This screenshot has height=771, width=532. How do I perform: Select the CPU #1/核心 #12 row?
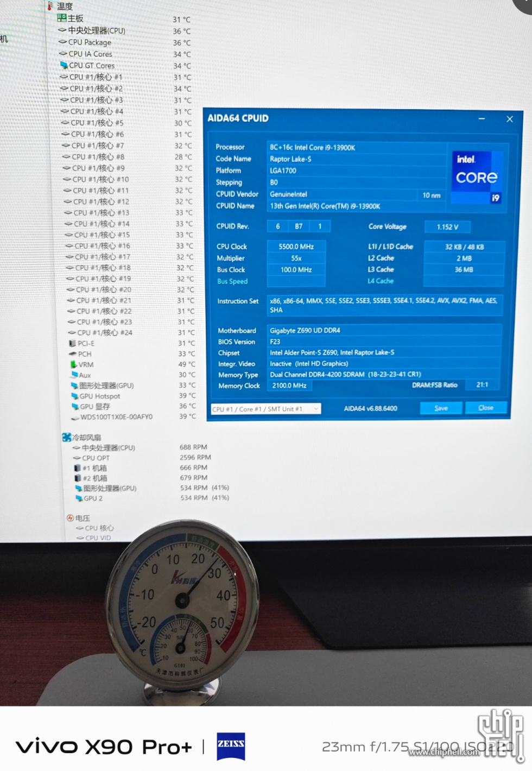click(128, 201)
